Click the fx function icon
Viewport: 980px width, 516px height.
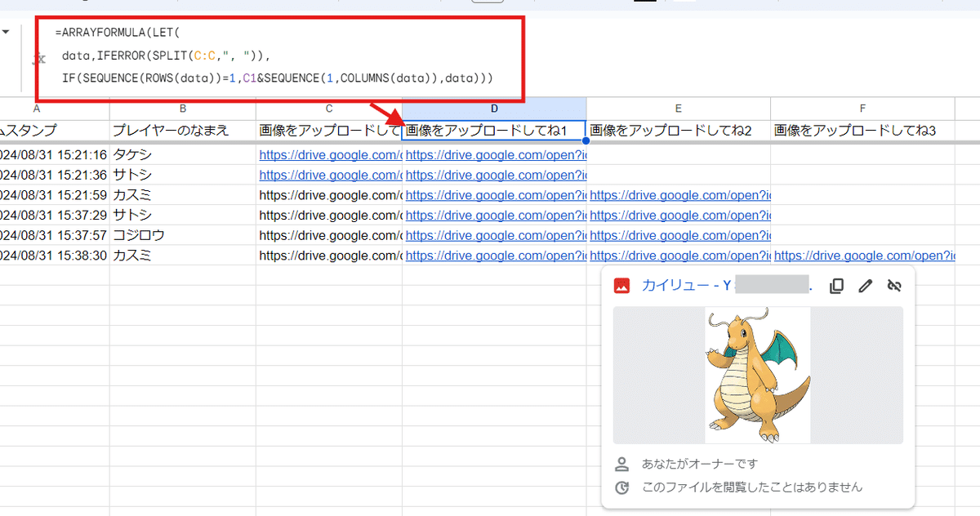[38, 58]
